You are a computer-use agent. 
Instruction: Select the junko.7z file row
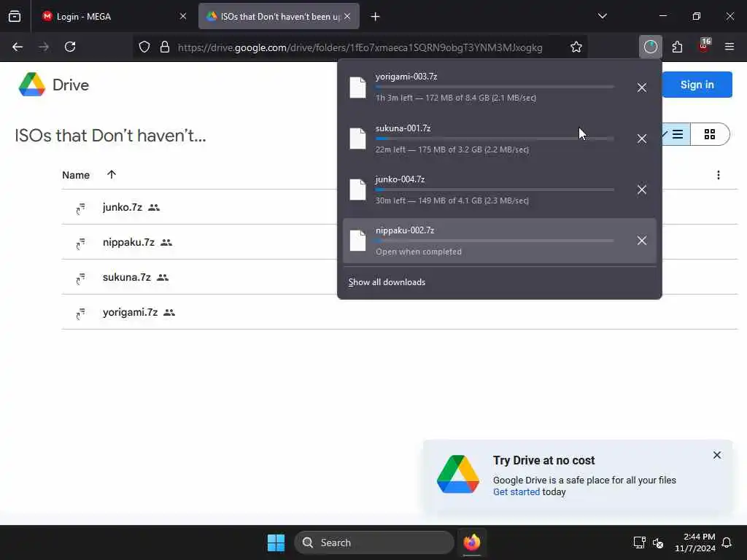399,207
